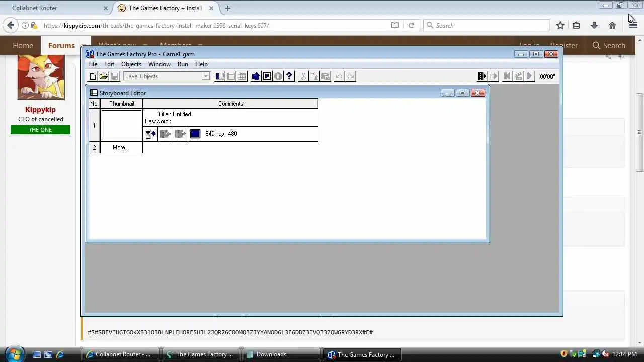Open the browser hamburger menu
The height and width of the screenshot is (362, 644).
[x=633, y=25]
